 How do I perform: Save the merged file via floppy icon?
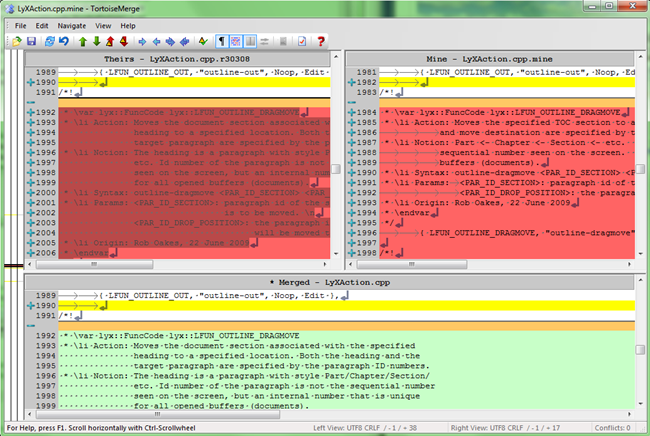click(32, 41)
